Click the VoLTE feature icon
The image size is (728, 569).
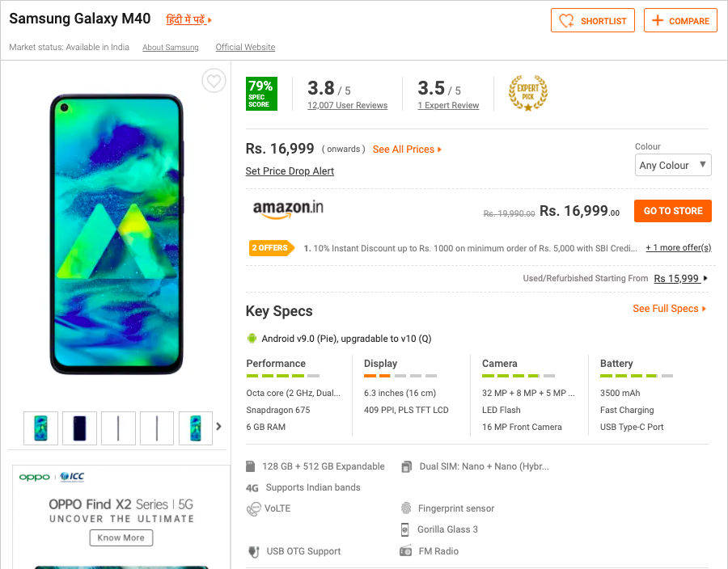(x=253, y=508)
